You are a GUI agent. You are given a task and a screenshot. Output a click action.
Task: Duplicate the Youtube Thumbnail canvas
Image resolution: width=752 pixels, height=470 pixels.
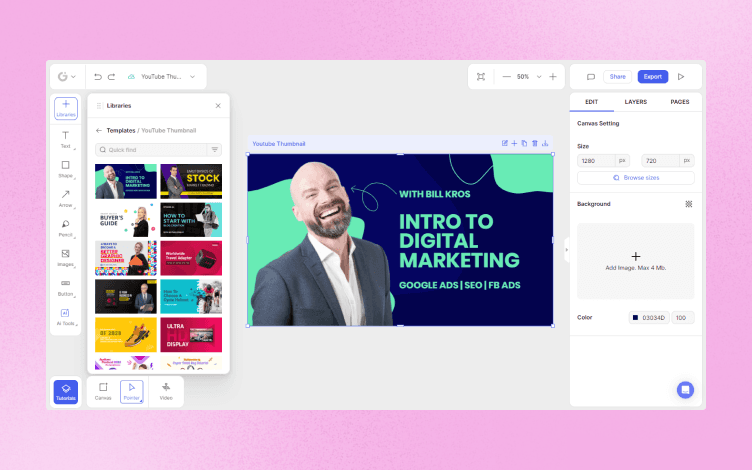click(524, 143)
